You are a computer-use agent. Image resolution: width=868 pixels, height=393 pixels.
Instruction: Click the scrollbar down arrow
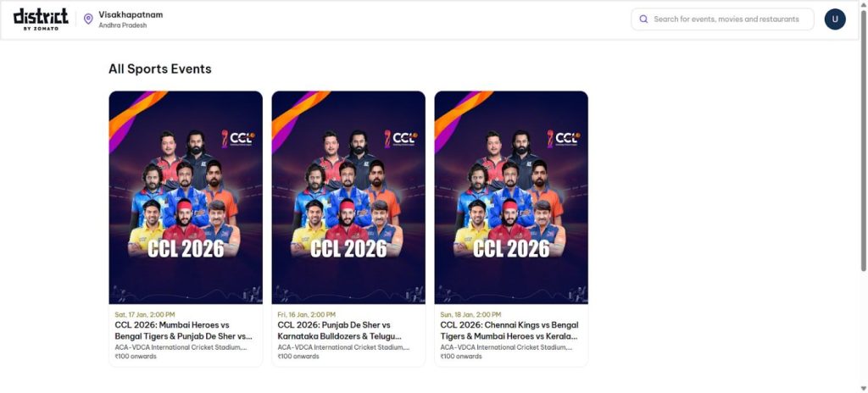click(x=863, y=388)
